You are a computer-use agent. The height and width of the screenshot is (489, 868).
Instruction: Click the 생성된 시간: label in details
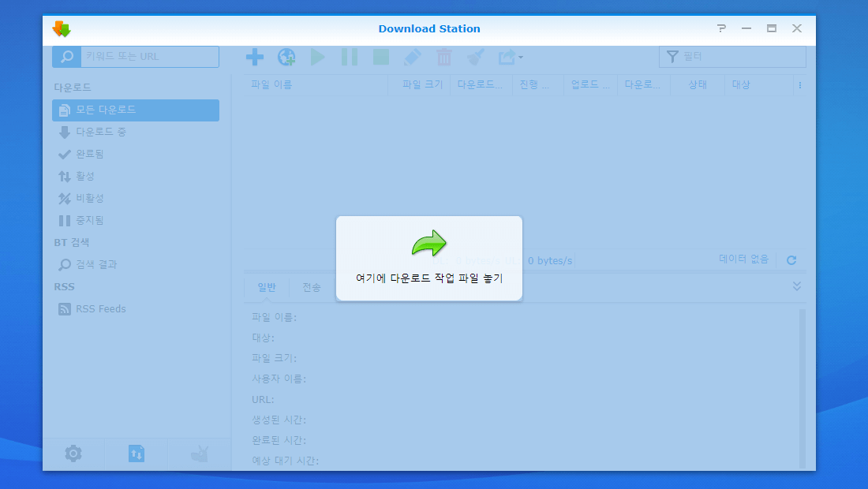click(x=279, y=420)
